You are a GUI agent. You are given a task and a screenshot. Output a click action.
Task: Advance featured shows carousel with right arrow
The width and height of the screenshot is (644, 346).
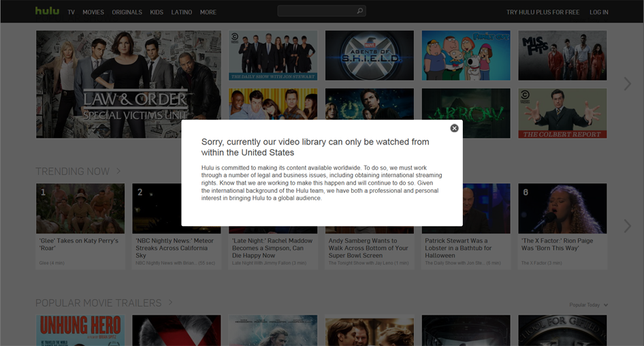[627, 84]
